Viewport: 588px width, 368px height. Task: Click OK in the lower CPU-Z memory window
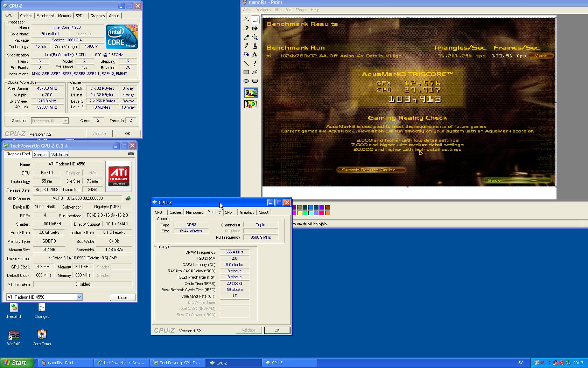pos(277,330)
